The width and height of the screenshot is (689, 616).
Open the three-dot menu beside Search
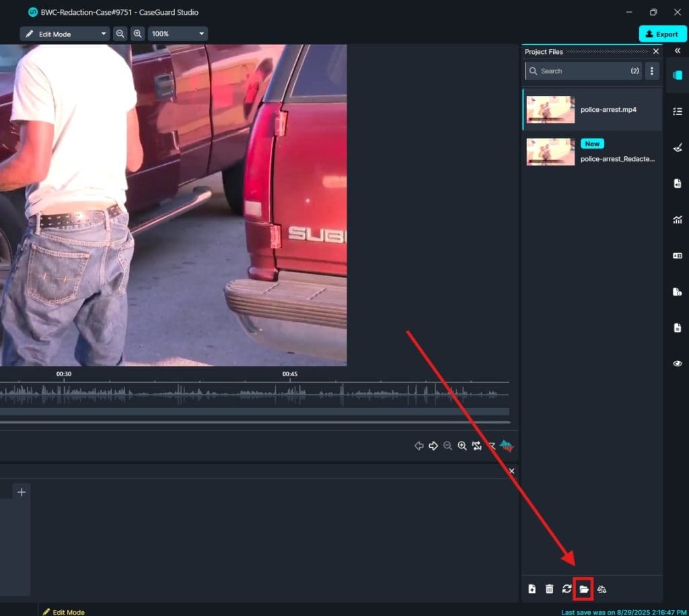[651, 71]
